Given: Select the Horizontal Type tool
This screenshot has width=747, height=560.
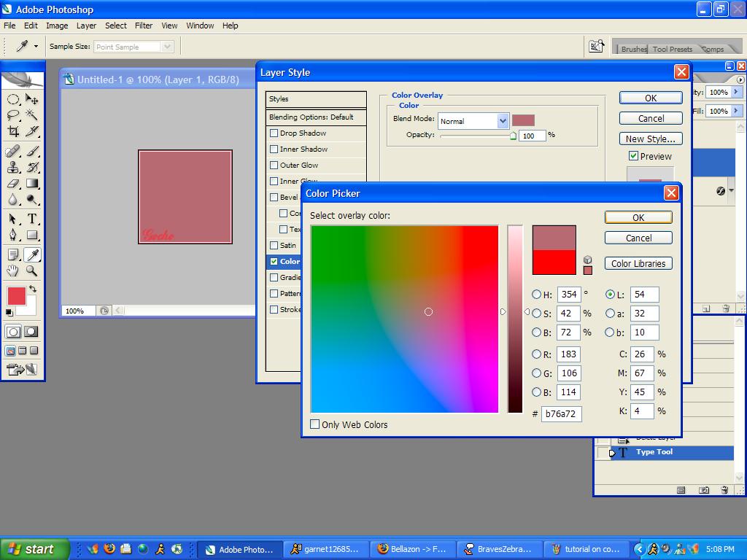Looking at the screenshot, I should (32, 219).
